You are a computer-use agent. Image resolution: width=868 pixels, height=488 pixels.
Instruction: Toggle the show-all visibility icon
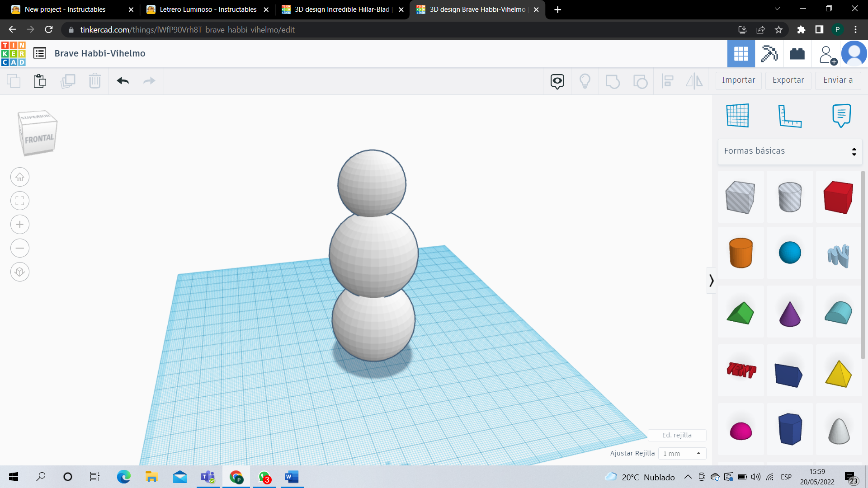pyautogui.click(x=557, y=81)
